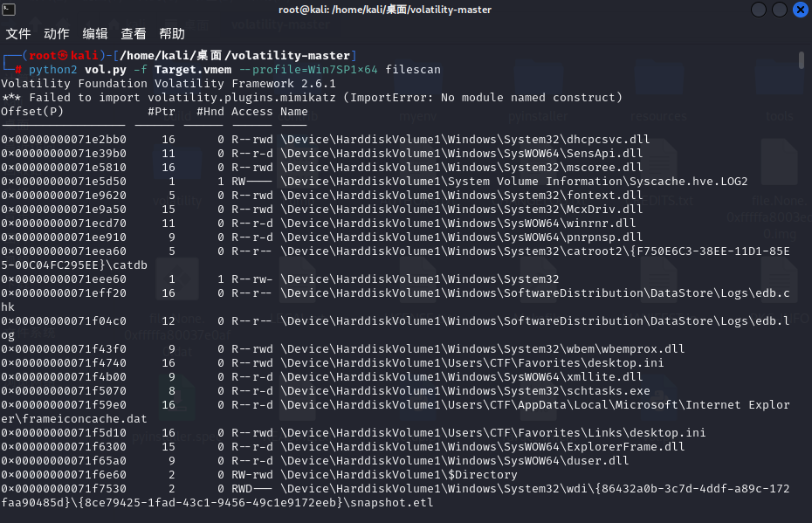
Task: Click the #Hnd column header
Action: pyautogui.click(x=210, y=112)
